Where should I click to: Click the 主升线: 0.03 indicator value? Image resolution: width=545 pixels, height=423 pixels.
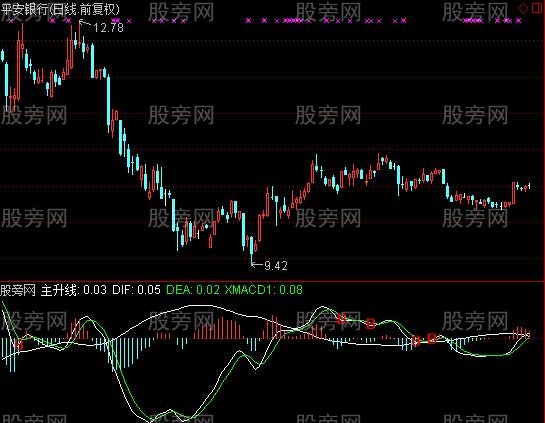tap(74, 290)
